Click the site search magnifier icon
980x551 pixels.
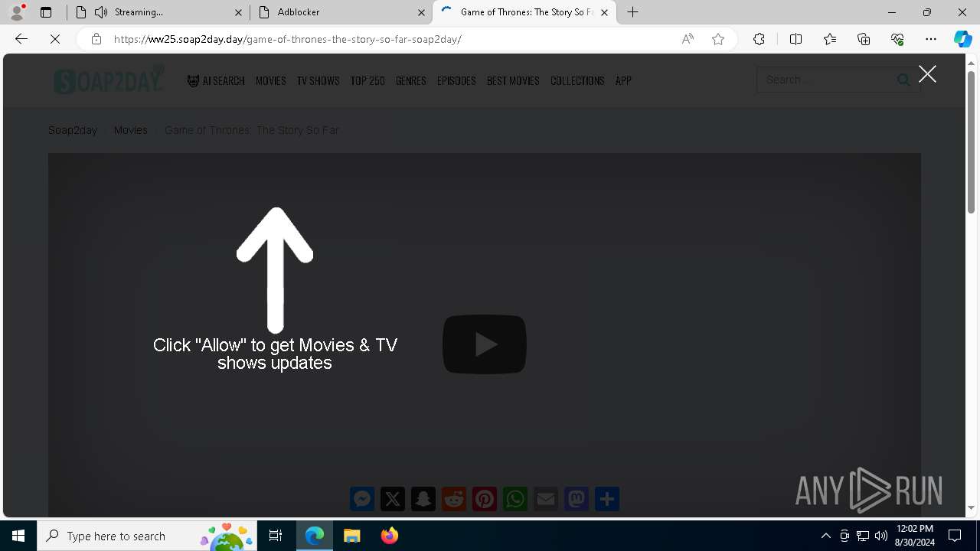coord(904,80)
